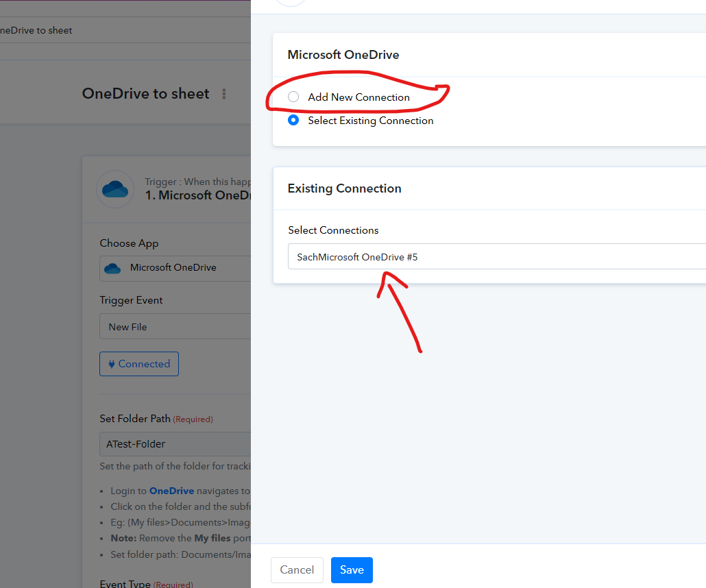Click the small OneDrive icon in Choose App

[x=112, y=269]
